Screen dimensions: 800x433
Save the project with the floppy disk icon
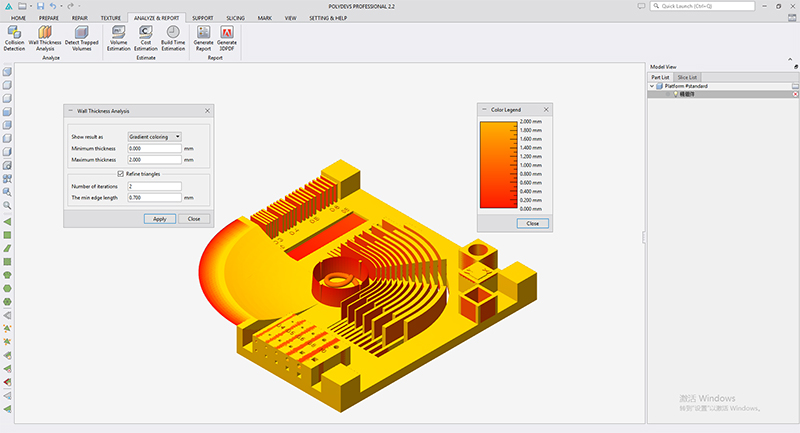pos(40,6)
